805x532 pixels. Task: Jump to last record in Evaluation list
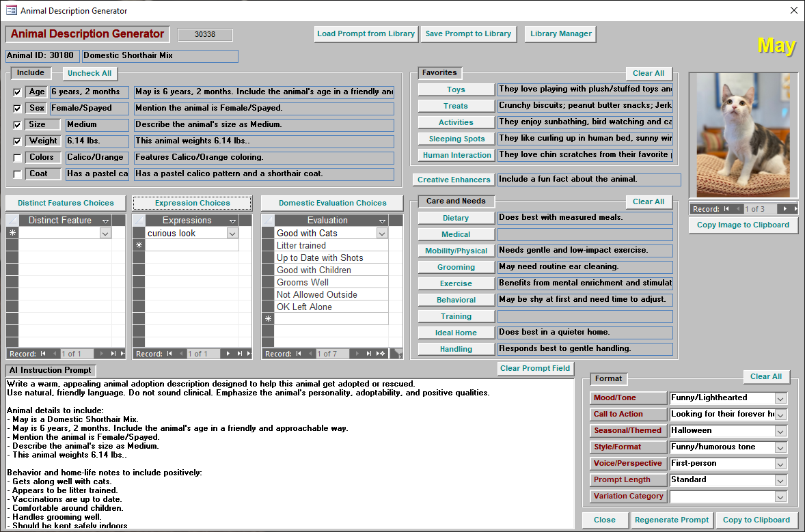tap(368, 354)
